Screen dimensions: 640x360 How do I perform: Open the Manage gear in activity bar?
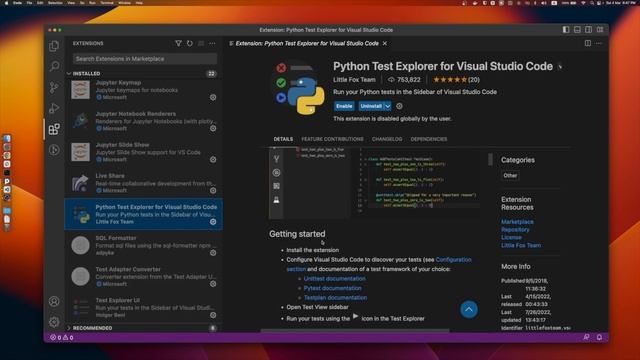tap(54, 322)
